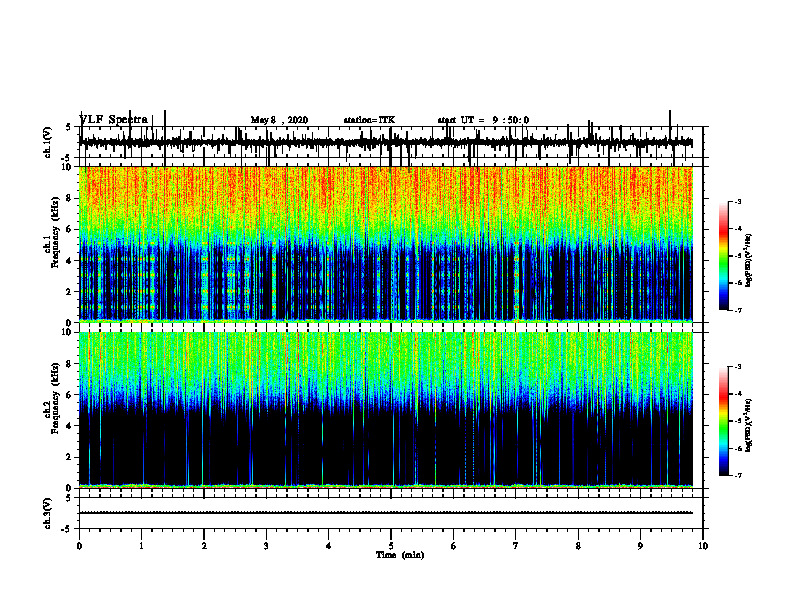Click time axis tick label 4
Screen dimensions: 792x612
click(329, 546)
